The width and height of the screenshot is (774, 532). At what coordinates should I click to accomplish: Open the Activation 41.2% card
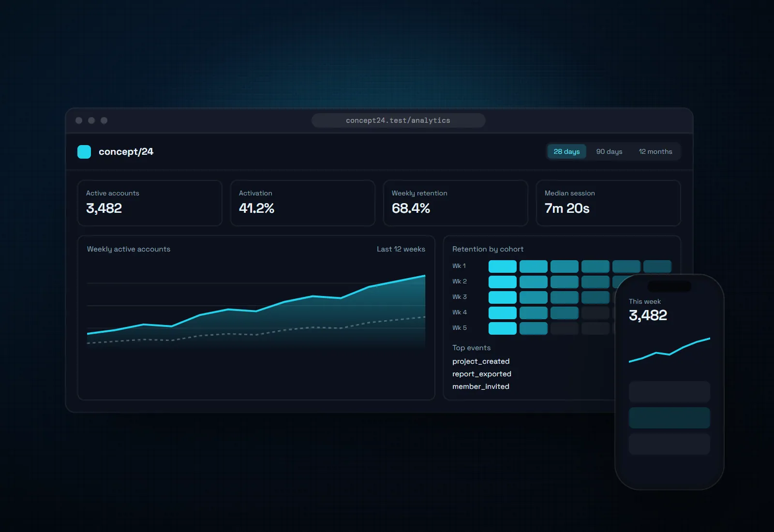point(303,203)
